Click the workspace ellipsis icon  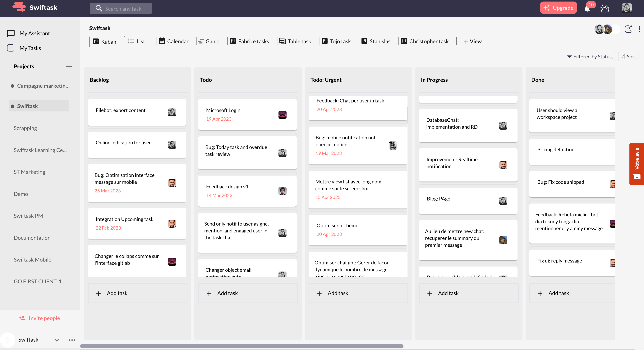pyautogui.click(x=72, y=340)
